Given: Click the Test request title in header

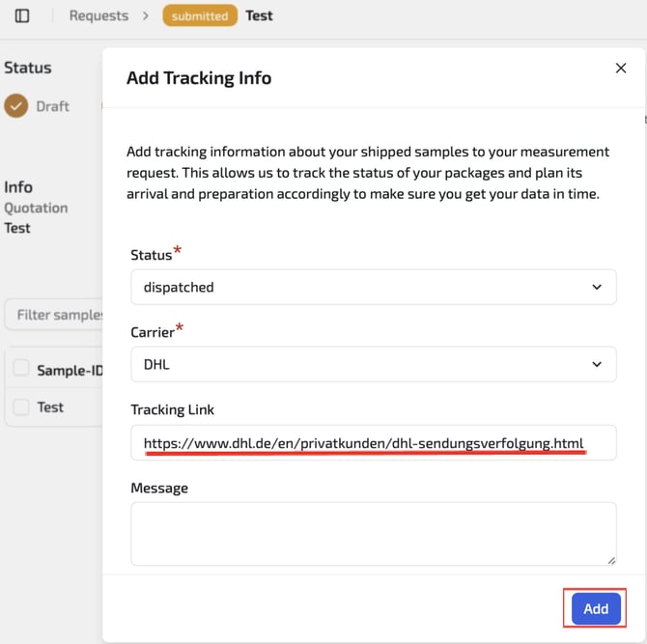Looking at the screenshot, I should tap(259, 15).
